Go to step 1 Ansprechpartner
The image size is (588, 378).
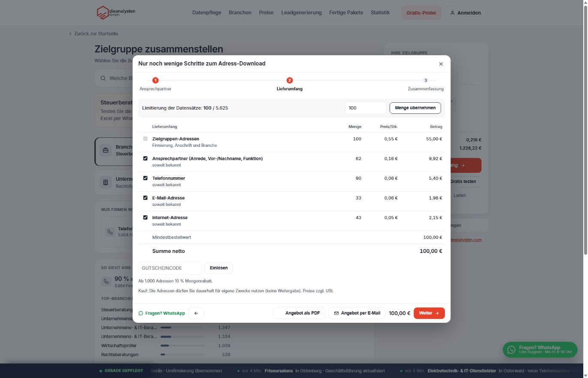click(x=156, y=83)
